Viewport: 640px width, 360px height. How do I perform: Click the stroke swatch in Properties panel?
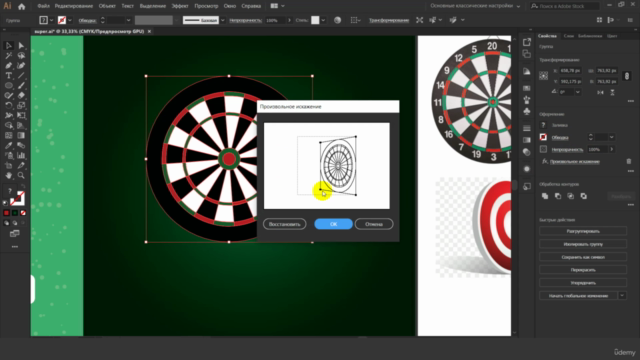click(543, 137)
